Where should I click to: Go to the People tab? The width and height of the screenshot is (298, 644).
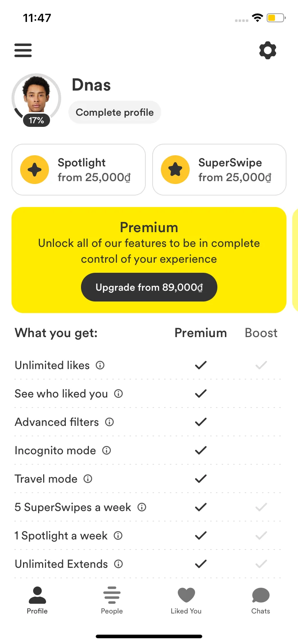point(112,601)
